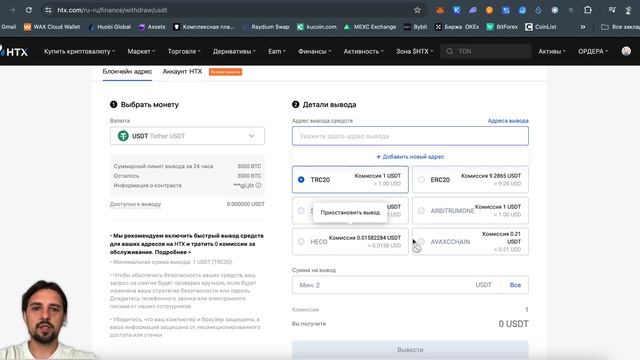Click the withdrawal address input field

point(410,136)
